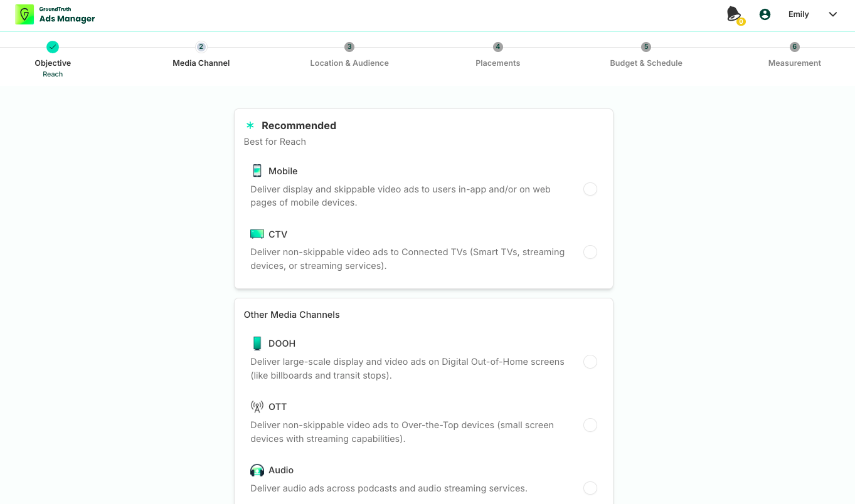Click the Recommended asterisk icon
This screenshot has height=504, width=855.
point(250,125)
